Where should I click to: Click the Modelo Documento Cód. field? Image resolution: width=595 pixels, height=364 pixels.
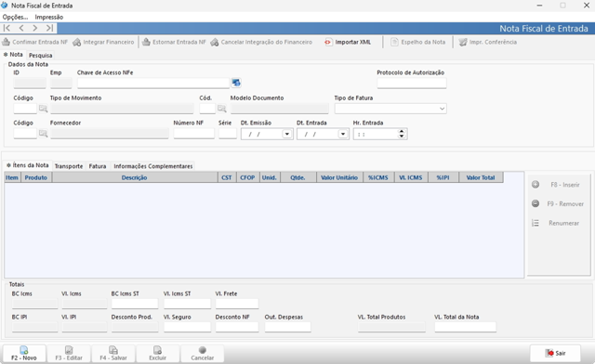tap(207, 109)
